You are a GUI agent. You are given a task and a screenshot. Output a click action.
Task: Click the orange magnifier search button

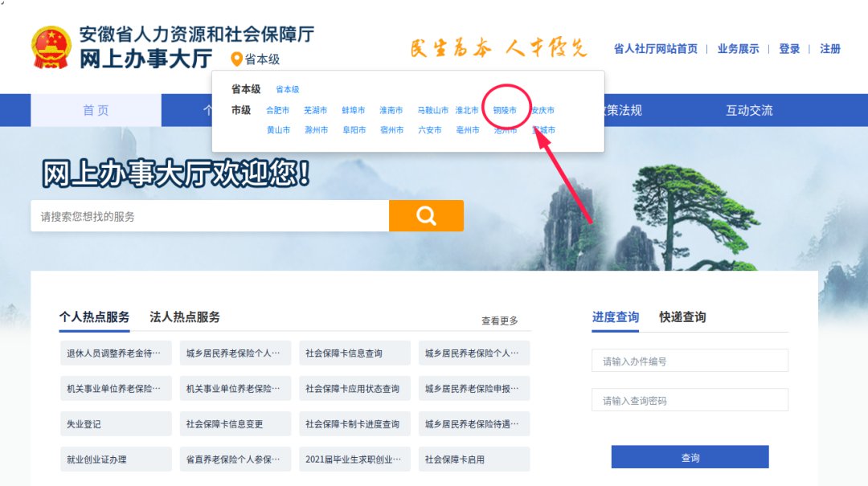pyautogui.click(x=426, y=215)
